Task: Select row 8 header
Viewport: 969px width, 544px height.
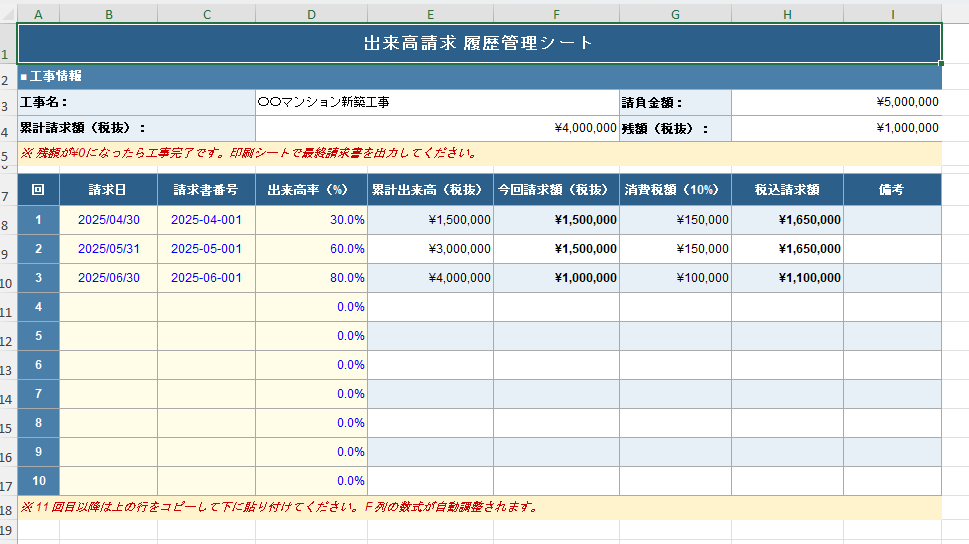Action: (8, 224)
